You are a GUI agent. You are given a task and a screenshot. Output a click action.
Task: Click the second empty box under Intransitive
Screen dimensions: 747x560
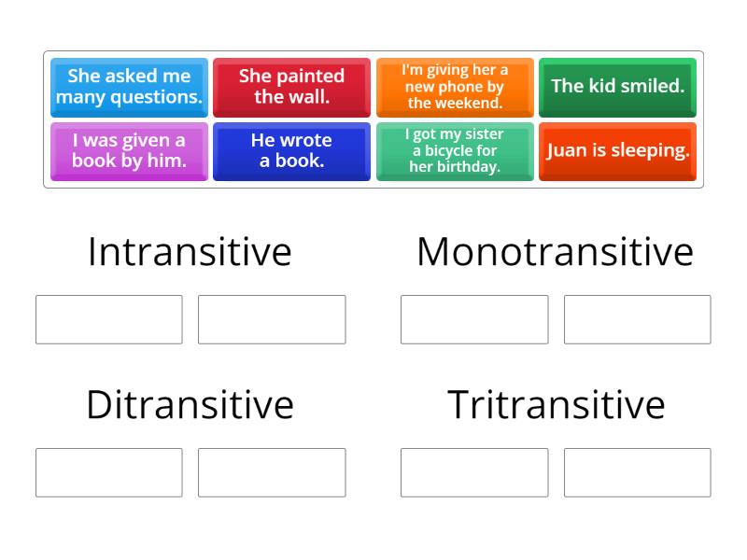point(272,319)
